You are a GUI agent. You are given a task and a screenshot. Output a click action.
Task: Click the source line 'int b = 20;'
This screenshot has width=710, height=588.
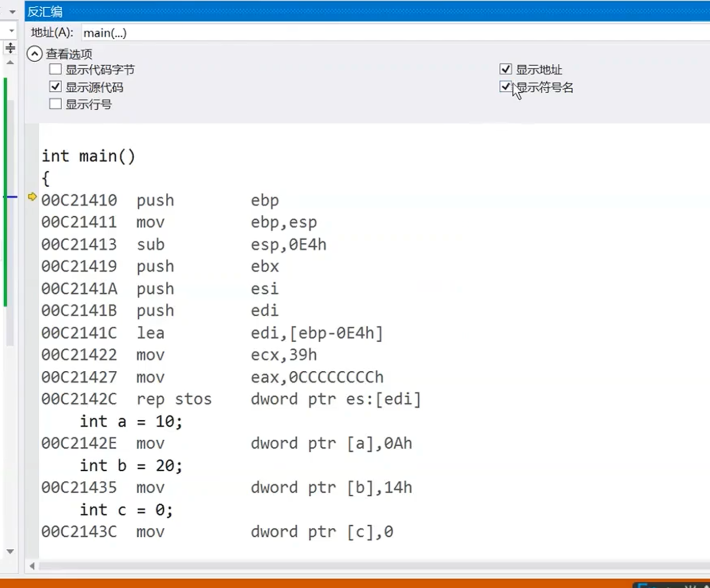(x=131, y=466)
